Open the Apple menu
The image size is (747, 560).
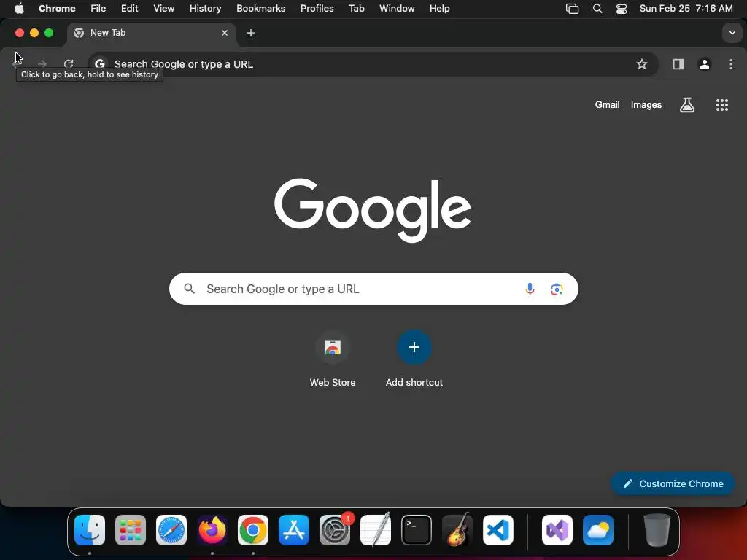19,8
